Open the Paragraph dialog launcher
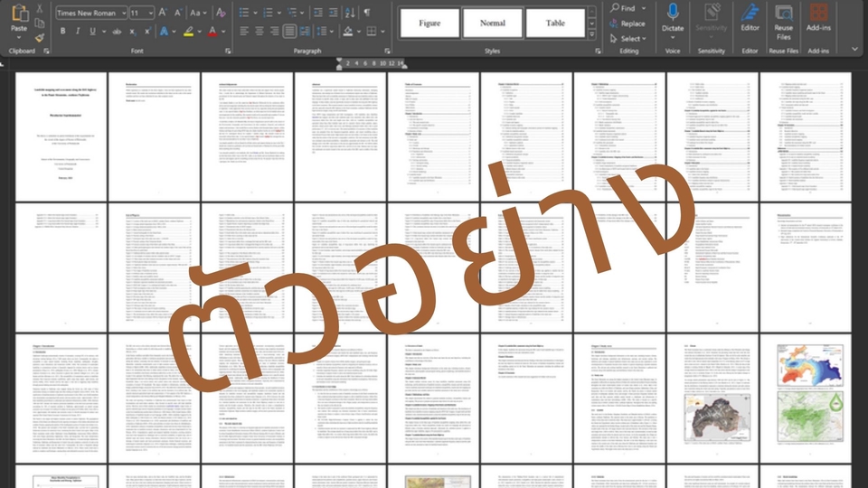Screen dimensions: 868x488 click(x=387, y=51)
